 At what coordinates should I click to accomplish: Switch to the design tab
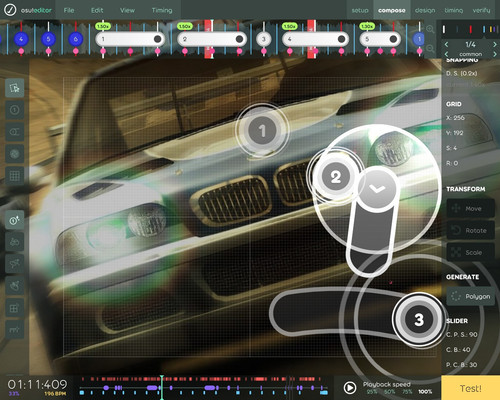click(425, 10)
